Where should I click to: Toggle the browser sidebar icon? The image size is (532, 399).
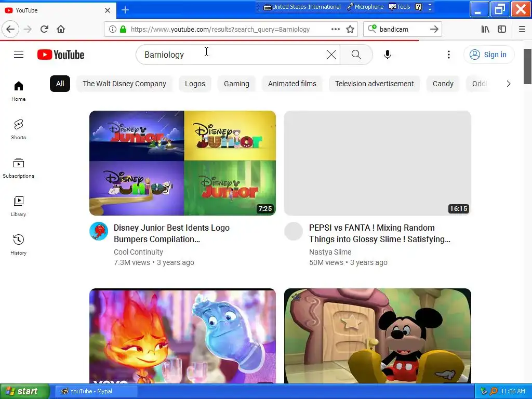(502, 29)
